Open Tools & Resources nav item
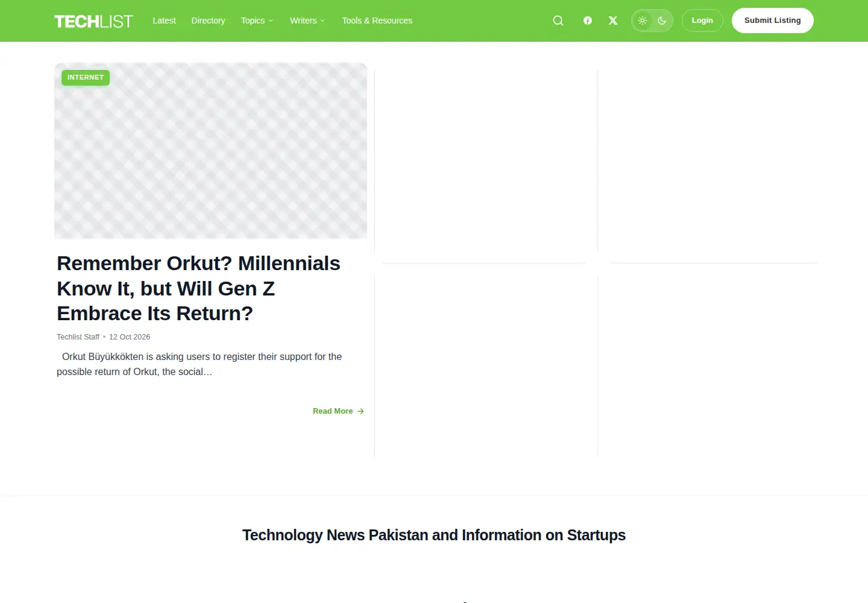This screenshot has height=603, width=868. coord(377,21)
